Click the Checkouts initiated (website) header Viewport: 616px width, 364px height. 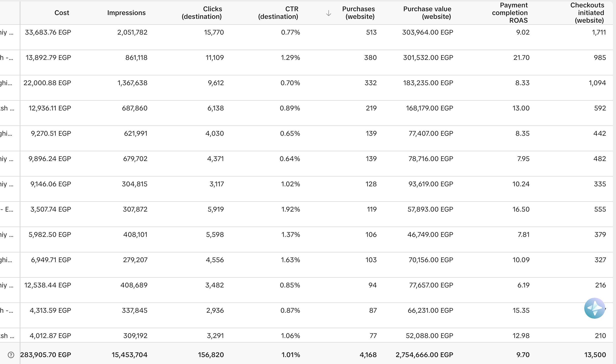[x=587, y=13]
